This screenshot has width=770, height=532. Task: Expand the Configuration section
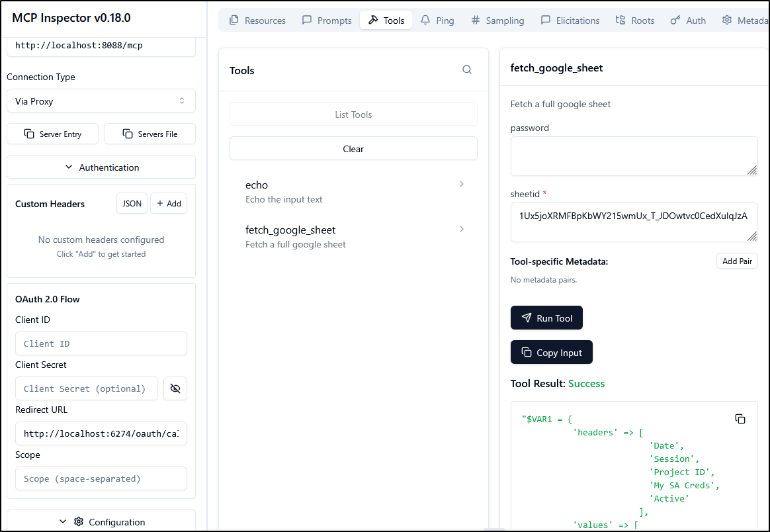(x=101, y=522)
